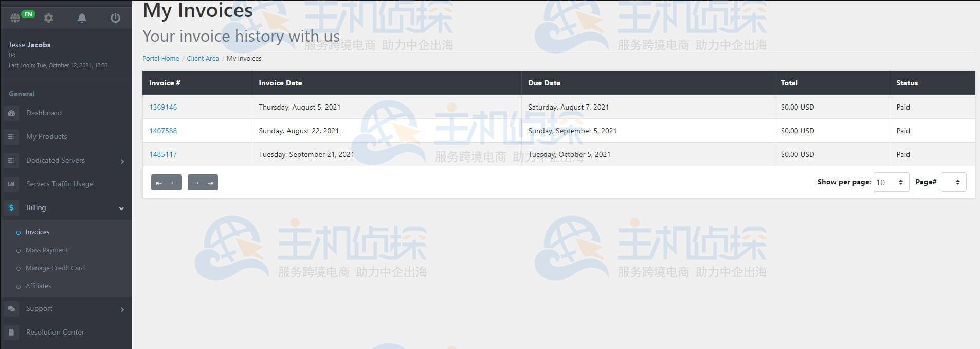Open settings via the gear icon
The image size is (980, 349).
49,18
